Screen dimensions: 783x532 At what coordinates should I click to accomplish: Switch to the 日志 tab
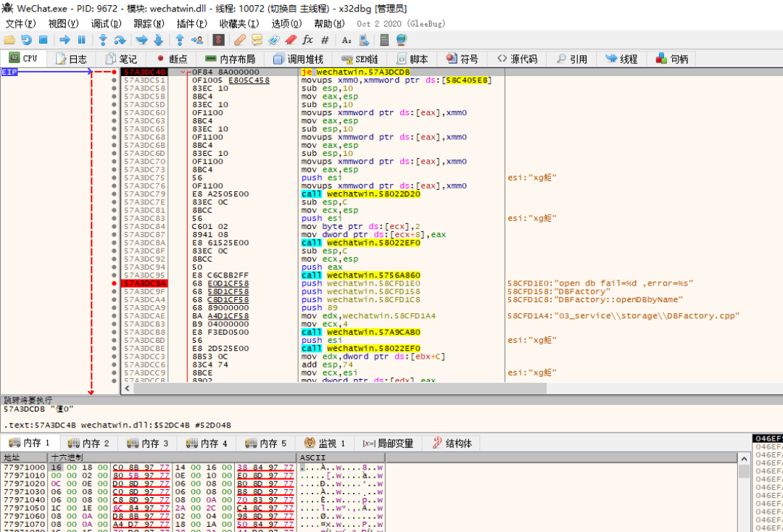pos(71,59)
